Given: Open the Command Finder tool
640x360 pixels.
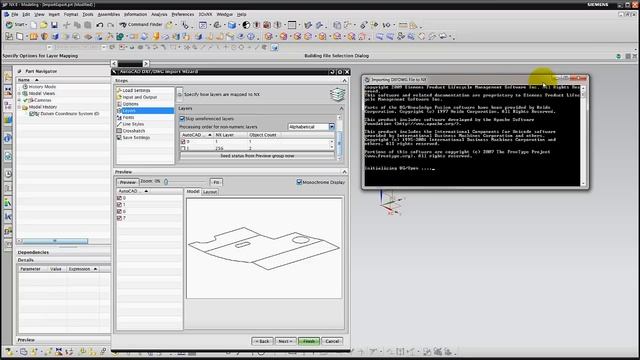Looking at the screenshot, I should tap(140, 25).
